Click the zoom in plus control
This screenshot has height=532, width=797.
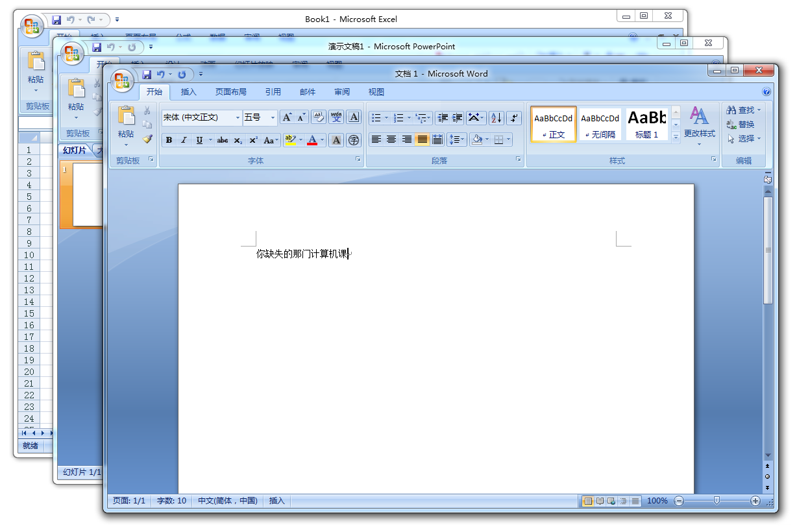pos(755,501)
